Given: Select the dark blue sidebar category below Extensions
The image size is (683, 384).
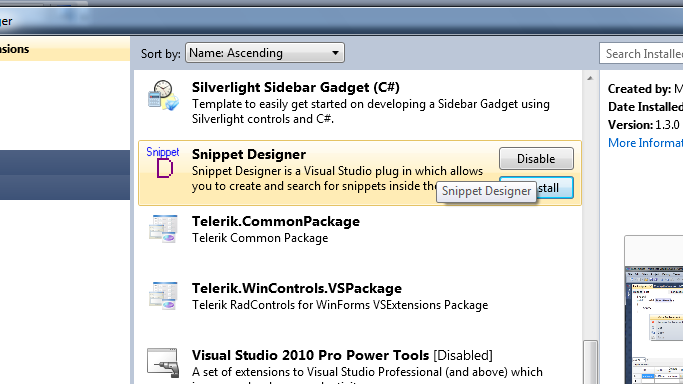Looking at the screenshot, I should (x=65, y=162).
